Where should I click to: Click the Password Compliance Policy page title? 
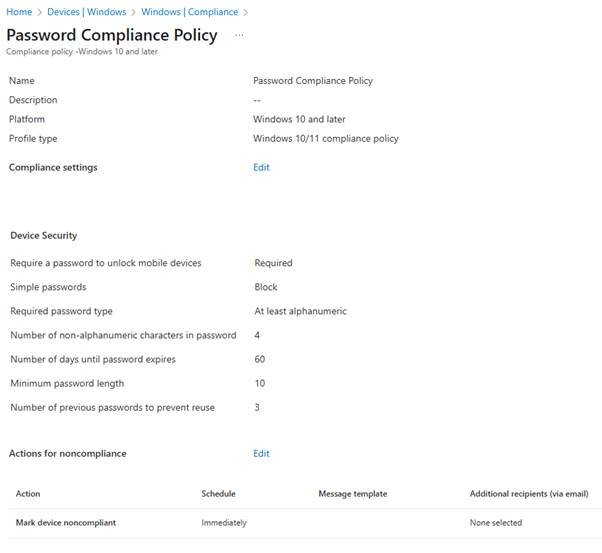click(112, 35)
